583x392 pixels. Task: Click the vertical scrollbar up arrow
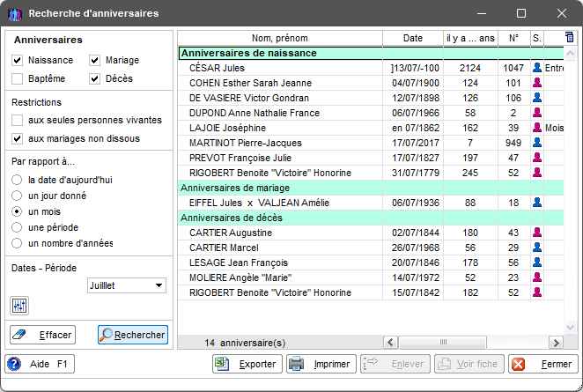coord(570,54)
